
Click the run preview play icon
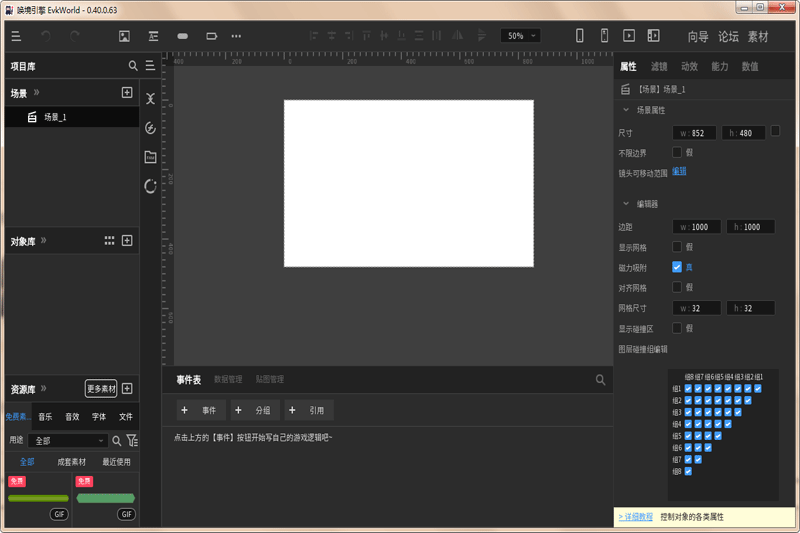point(629,36)
